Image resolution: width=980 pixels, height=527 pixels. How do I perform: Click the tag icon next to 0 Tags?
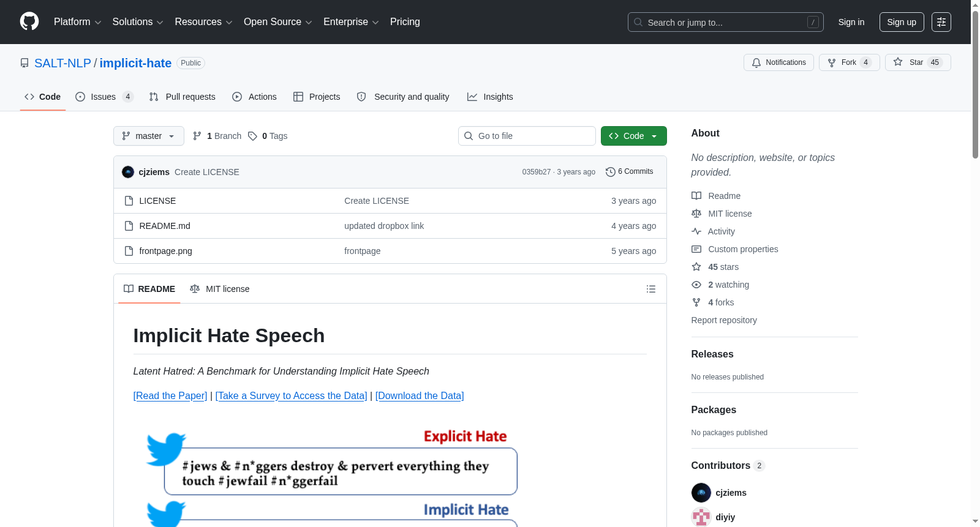252,136
